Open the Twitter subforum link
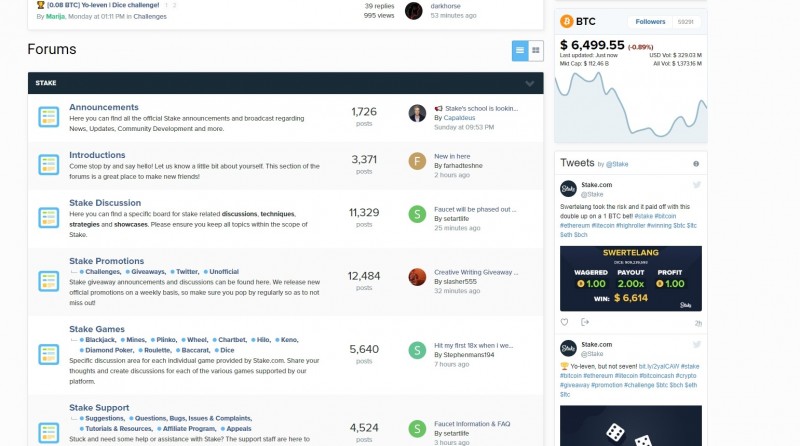Image resolution: width=800 pixels, height=446 pixels. (x=187, y=272)
